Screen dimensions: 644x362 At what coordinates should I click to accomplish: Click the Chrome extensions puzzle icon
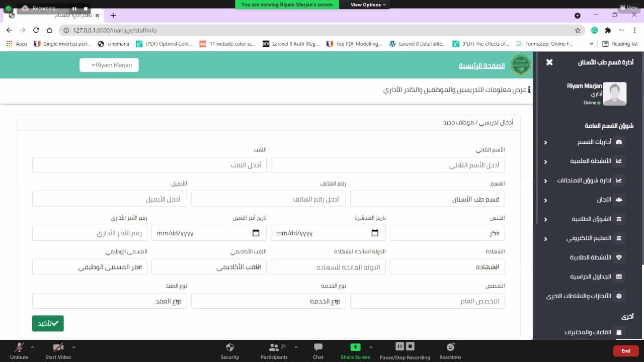[608, 30]
